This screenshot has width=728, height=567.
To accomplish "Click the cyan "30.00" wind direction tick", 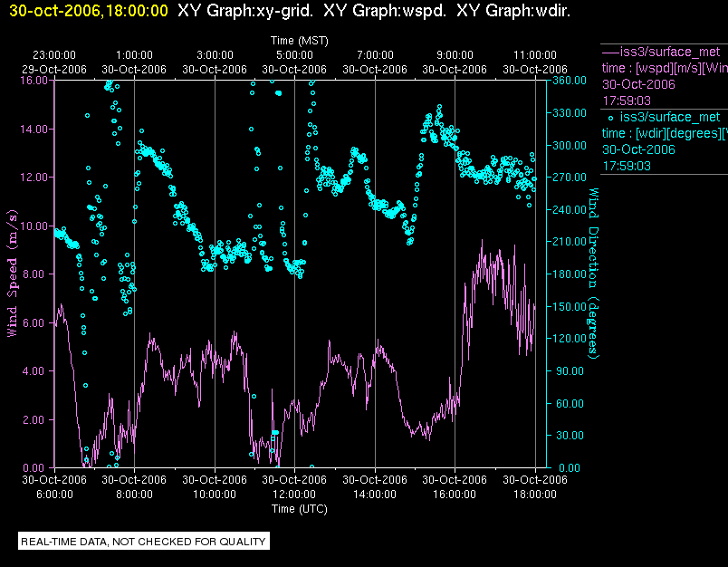I will pyautogui.click(x=570, y=436).
